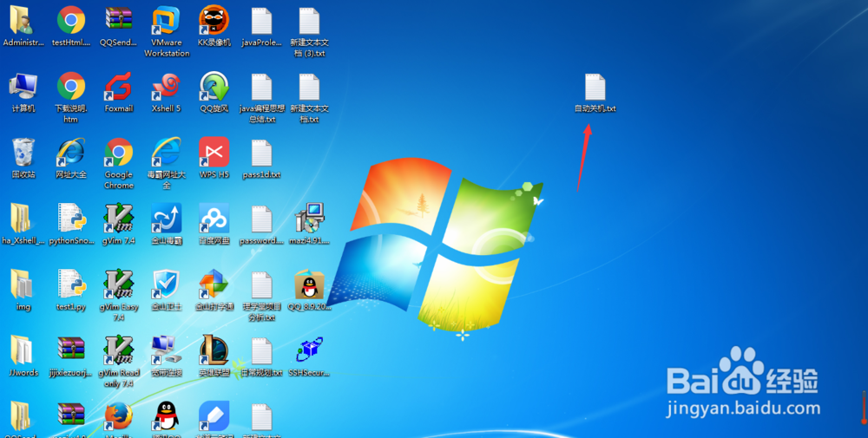Select the WPS H5 shortcut
868x438 pixels.
(x=214, y=158)
